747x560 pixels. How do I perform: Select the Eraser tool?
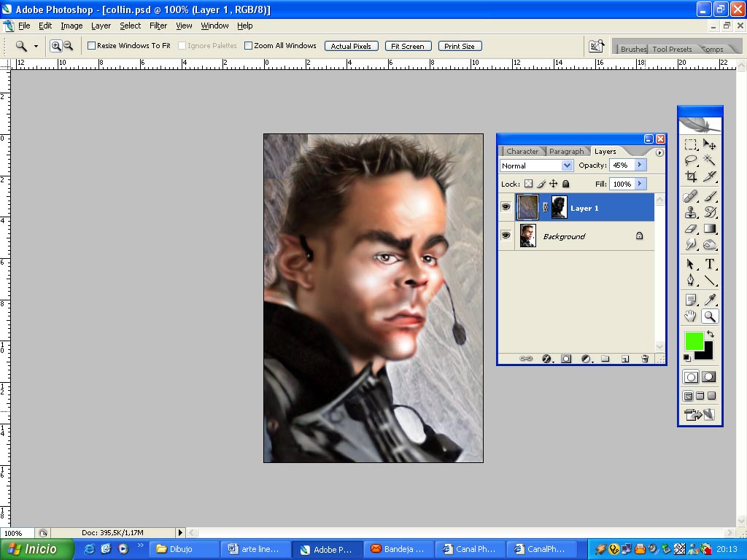coord(690,228)
